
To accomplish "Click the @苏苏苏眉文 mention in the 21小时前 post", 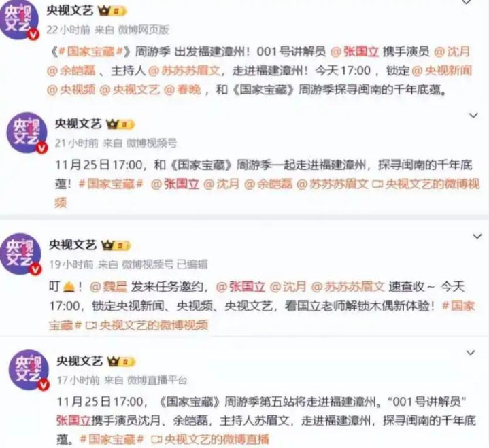I will click(332, 184).
